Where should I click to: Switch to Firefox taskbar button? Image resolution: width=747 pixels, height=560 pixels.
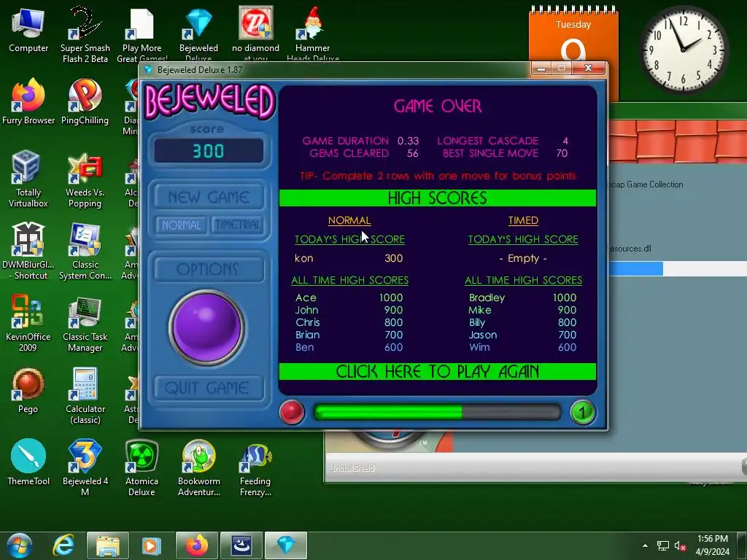pyautogui.click(x=197, y=545)
